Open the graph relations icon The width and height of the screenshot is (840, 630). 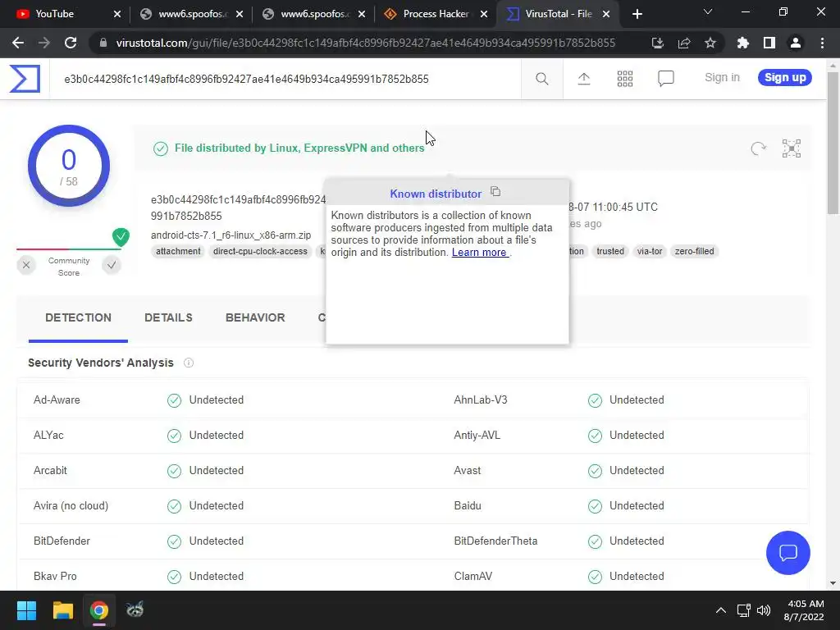(x=792, y=148)
